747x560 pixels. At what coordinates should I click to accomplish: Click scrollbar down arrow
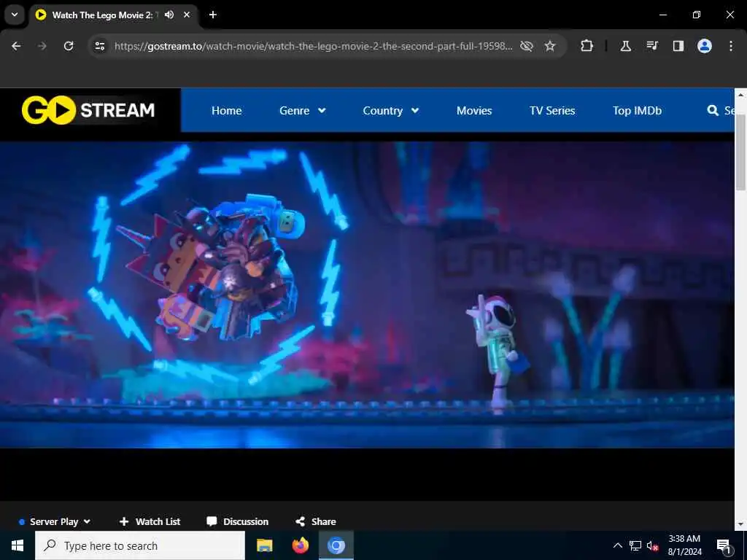point(740,525)
